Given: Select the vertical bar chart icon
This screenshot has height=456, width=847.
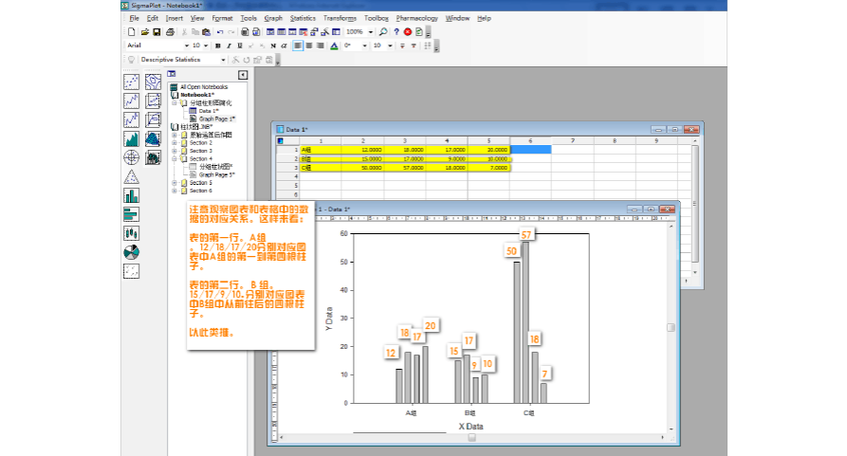Looking at the screenshot, I should tap(131, 195).
